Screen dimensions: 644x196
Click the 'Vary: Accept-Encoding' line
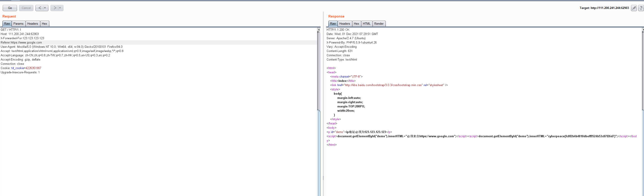coord(341,47)
